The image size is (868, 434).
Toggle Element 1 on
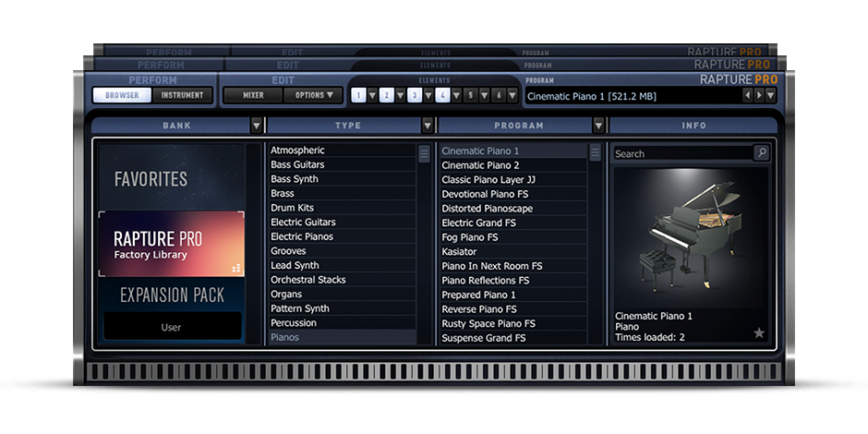coord(358,96)
